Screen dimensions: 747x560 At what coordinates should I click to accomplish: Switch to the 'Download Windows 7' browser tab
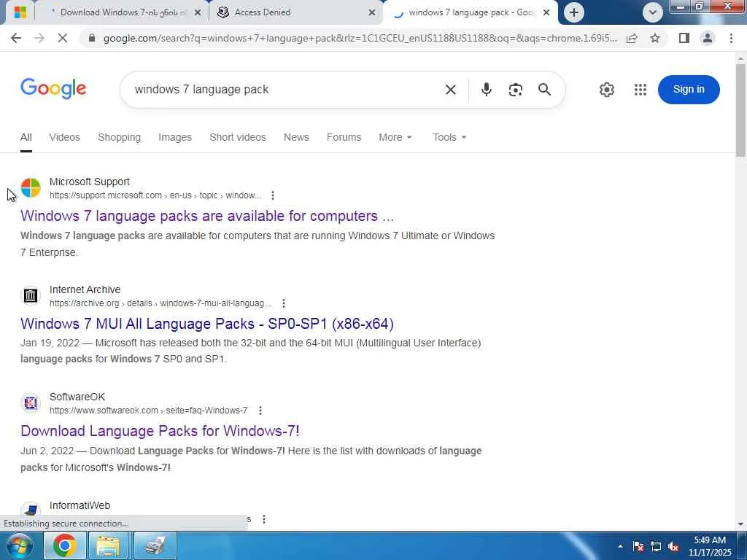point(123,12)
